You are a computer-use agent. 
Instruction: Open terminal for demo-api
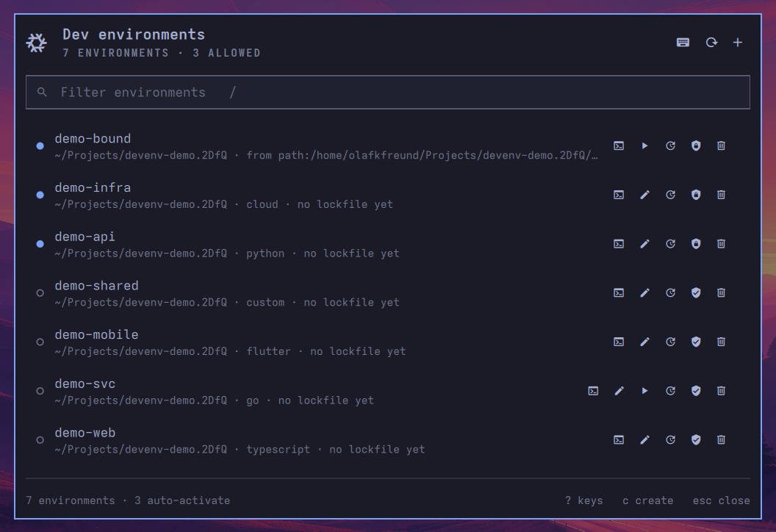(x=619, y=243)
